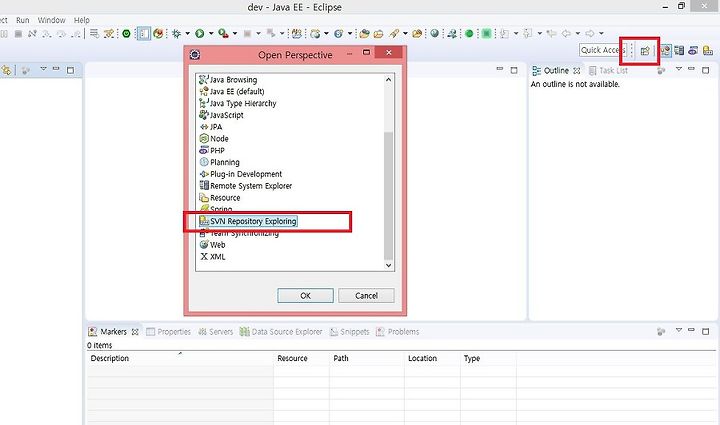Screen dimensions: 720x425
Task: Switch to the Properties tab
Action: [x=168, y=332]
